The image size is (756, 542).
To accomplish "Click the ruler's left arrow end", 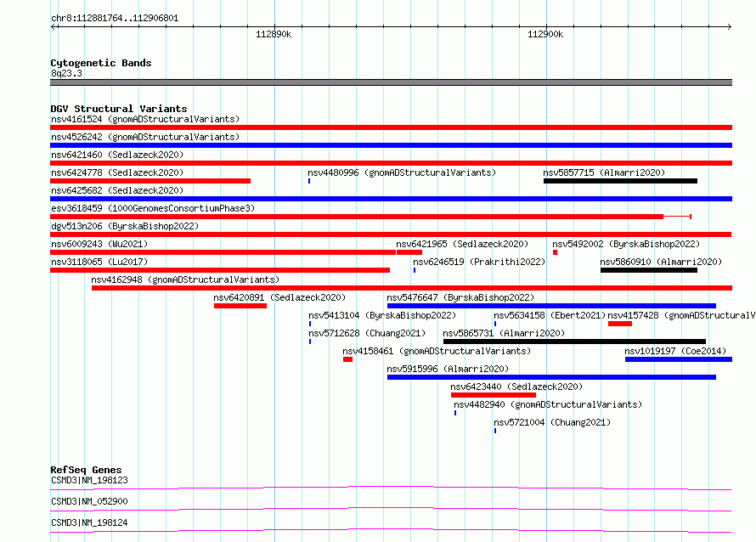I will 54,26.
